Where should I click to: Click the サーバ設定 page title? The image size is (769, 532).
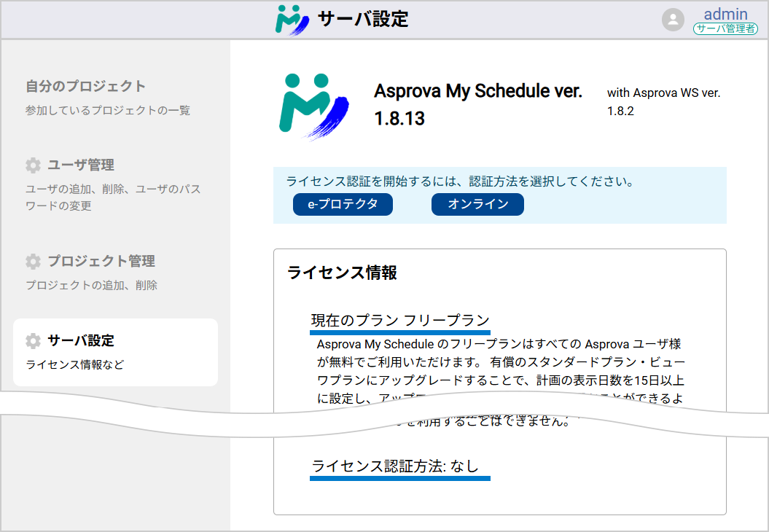pos(364,19)
